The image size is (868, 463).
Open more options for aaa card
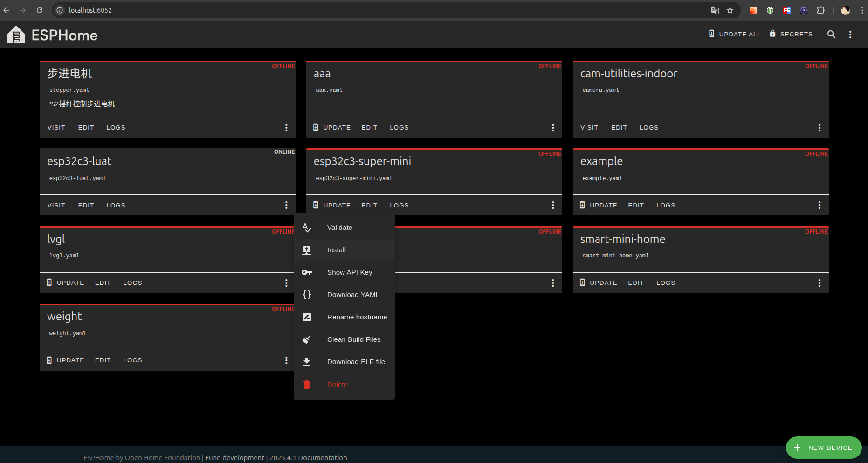pos(553,128)
